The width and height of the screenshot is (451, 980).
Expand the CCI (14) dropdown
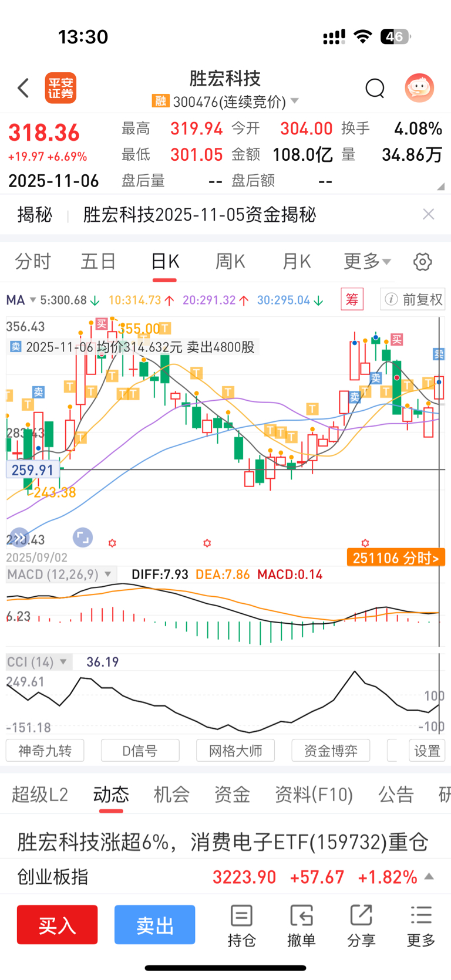pos(63,662)
